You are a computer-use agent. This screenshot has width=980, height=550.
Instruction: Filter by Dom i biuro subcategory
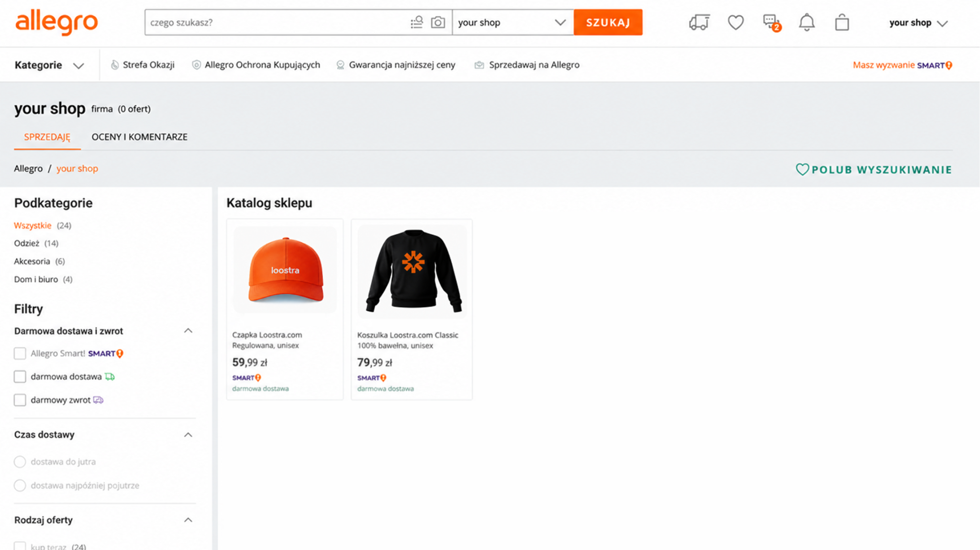click(36, 279)
